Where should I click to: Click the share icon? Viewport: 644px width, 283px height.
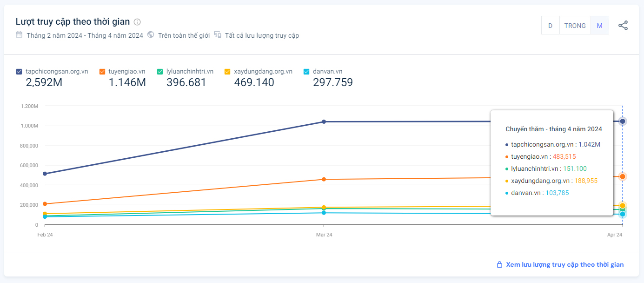pyautogui.click(x=623, y=26)
